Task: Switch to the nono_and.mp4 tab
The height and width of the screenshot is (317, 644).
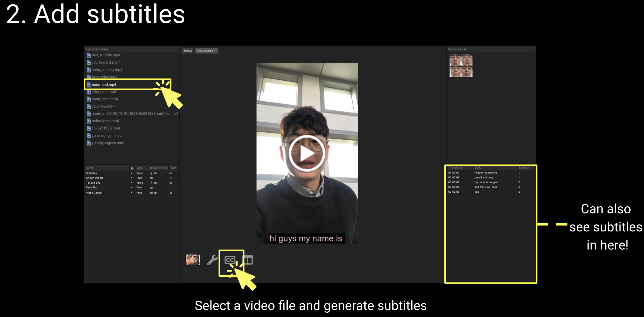Action: pos(205,51)
